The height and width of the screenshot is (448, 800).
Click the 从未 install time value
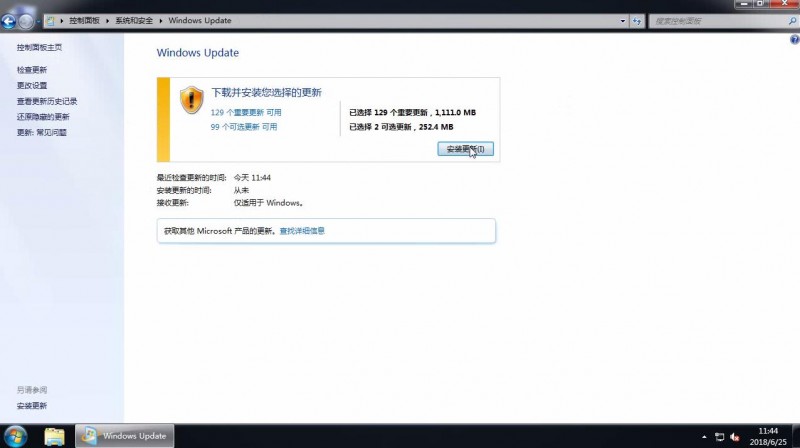pos(241,190)
